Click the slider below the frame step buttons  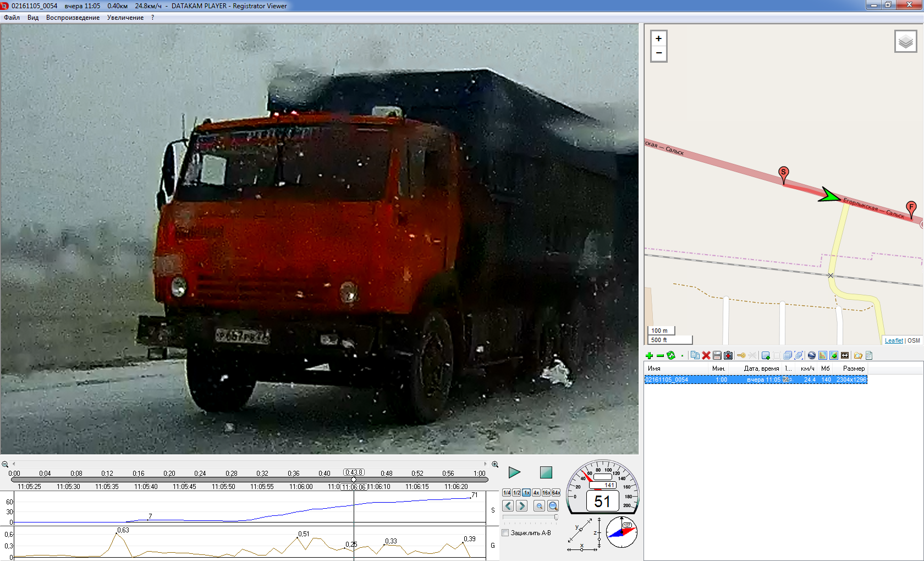pos(530,518)
